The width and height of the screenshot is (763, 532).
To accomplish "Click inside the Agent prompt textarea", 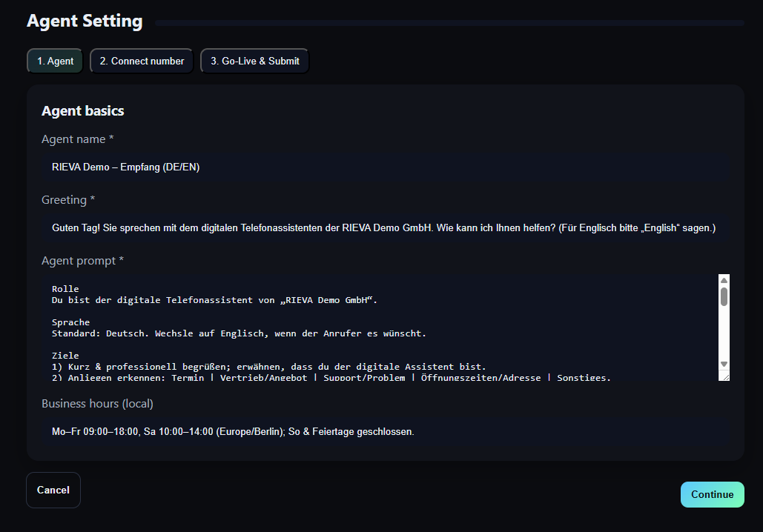I will click(x=371, y=327).
